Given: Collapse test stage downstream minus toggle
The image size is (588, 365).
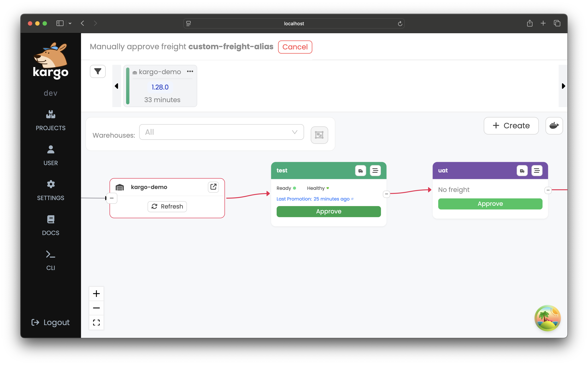Looking at the screenshot, I should pos(386,194).
